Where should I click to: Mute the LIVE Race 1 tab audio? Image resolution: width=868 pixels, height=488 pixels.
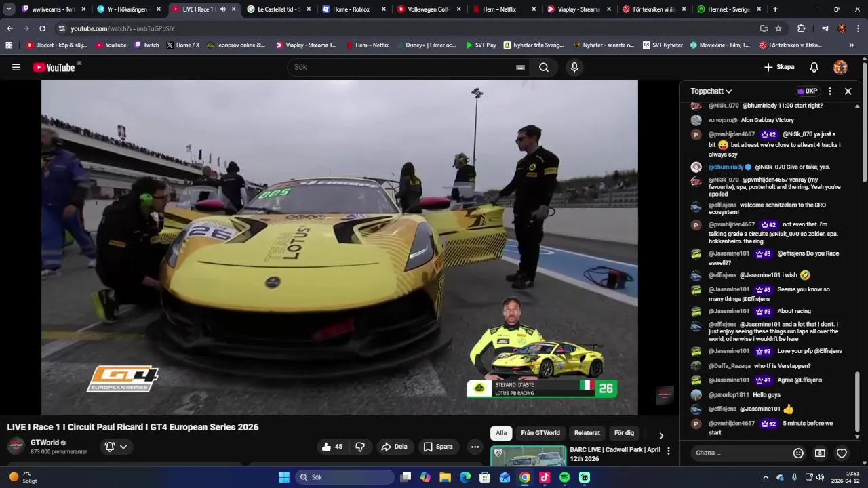point(222,9)
